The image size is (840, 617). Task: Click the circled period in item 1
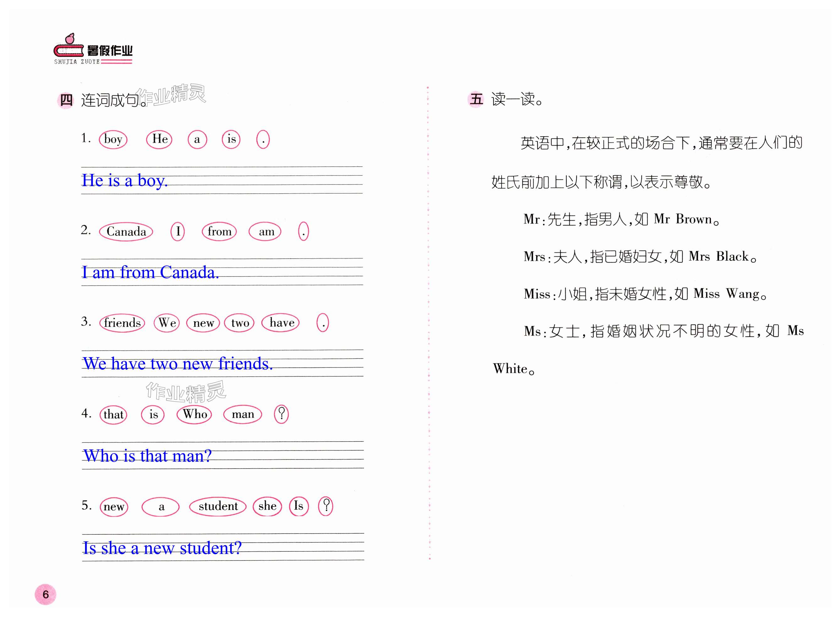[263, 140]
